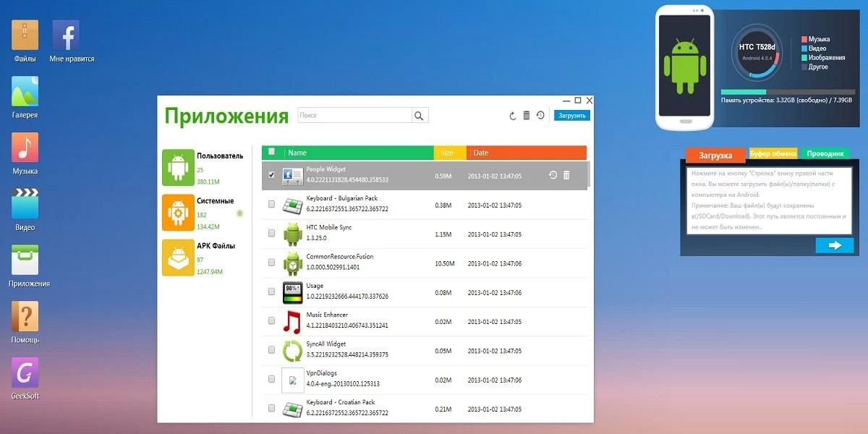The height and width of the screenshot is (434, 868).
Task: Click the 0.21M size value
Action: pyautogui.click(x=443, y=409)
